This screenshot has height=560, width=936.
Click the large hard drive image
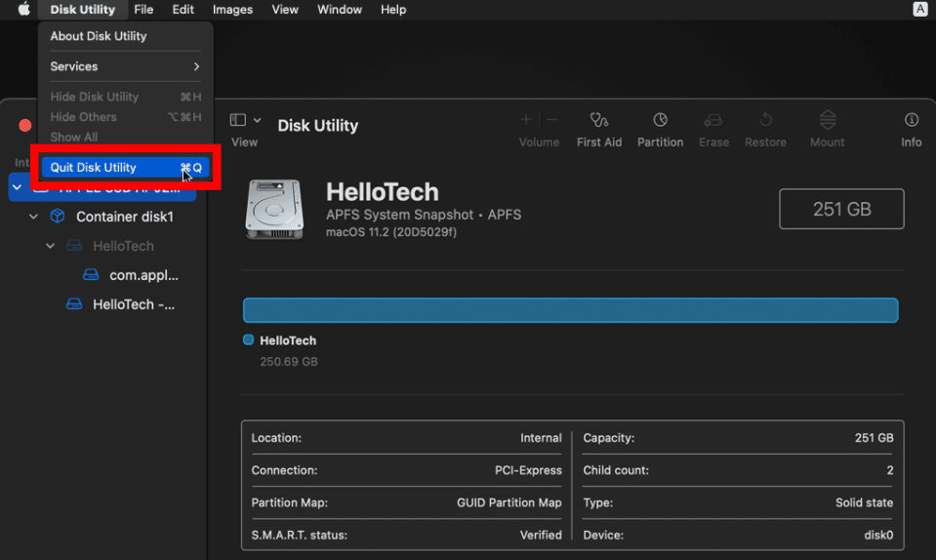[274, 210]
